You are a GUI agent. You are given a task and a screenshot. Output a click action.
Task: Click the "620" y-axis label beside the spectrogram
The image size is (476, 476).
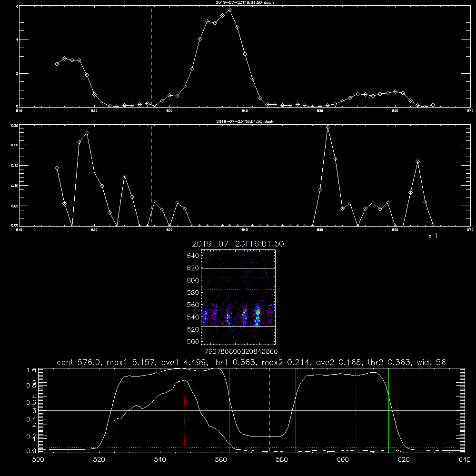coord(193,268)
